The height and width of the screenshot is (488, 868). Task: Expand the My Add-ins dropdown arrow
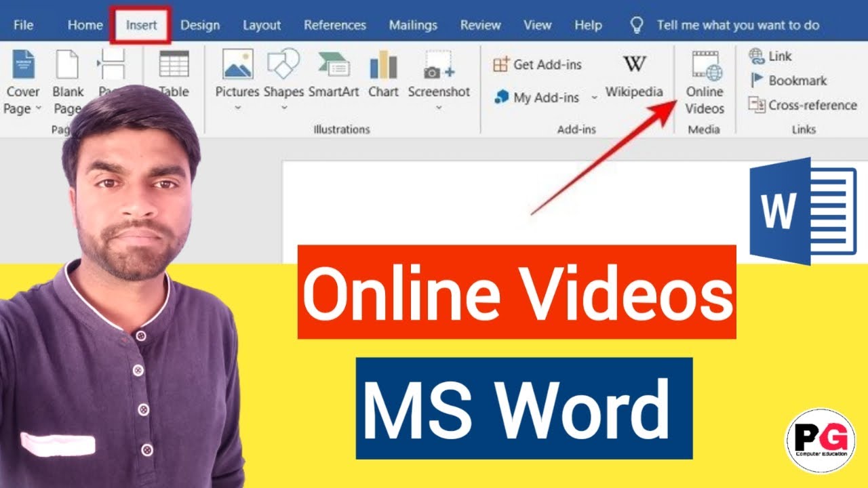coord(594,98)
